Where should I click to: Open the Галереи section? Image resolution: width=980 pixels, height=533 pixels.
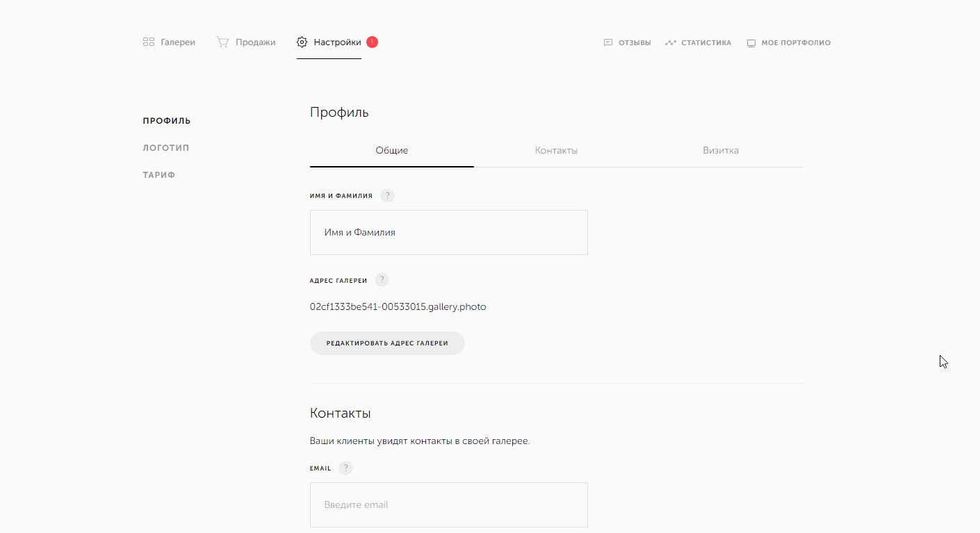tap(169, 42)
